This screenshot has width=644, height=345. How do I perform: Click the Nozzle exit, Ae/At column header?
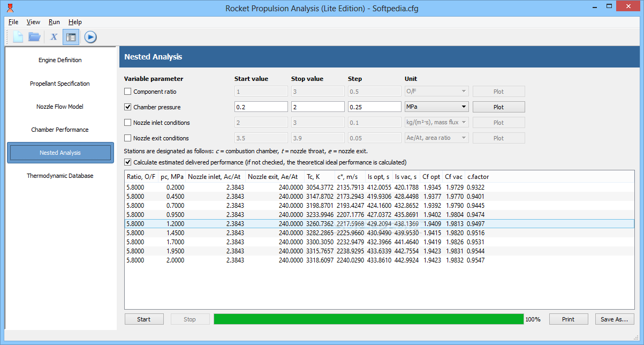[x=275, y=177]
